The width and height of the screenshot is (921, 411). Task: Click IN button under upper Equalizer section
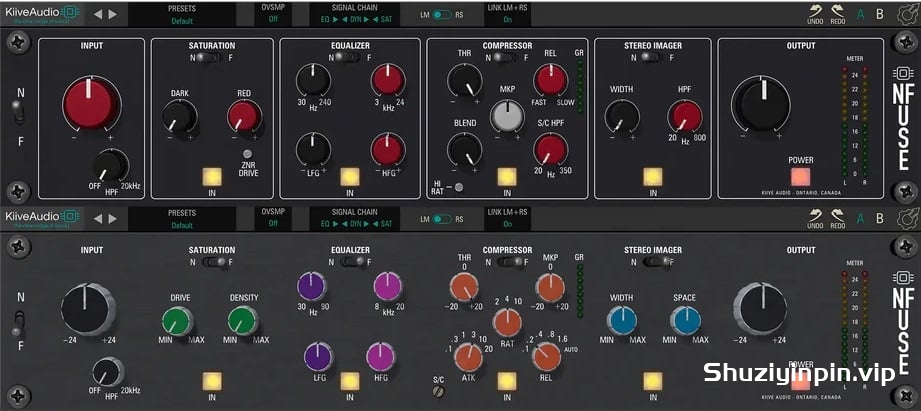point(350,177)
